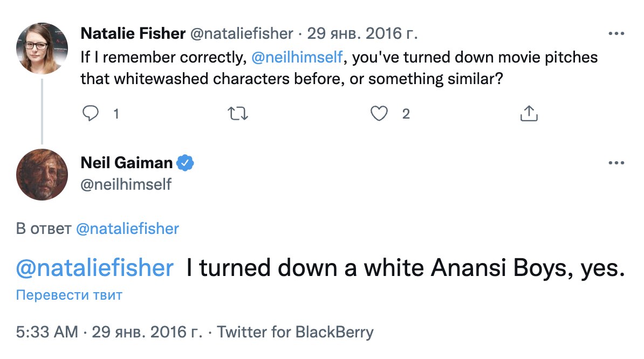
Task: Click the share icon under Natalie's tweet
Action: tap(529, 113)
